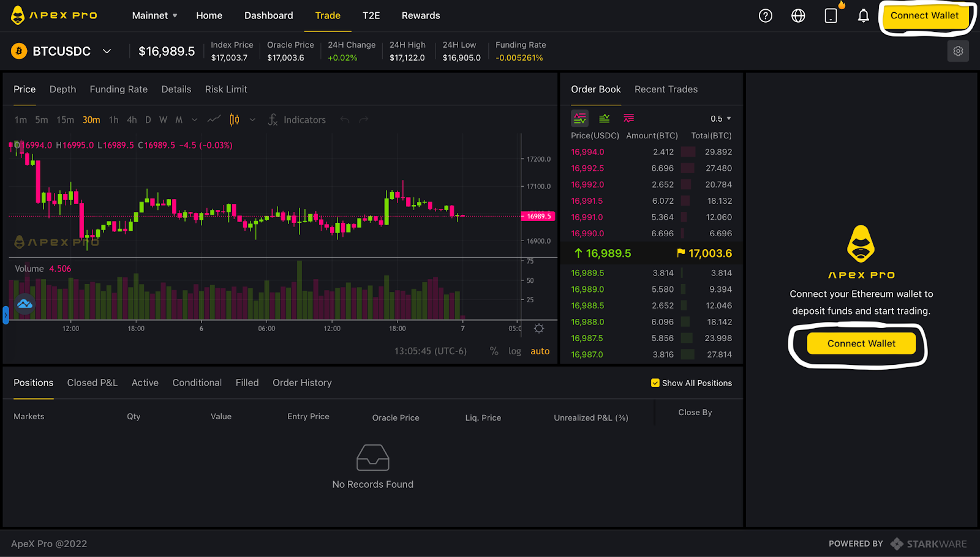Click bid price 16,989.0 in order book

[587, 290]
